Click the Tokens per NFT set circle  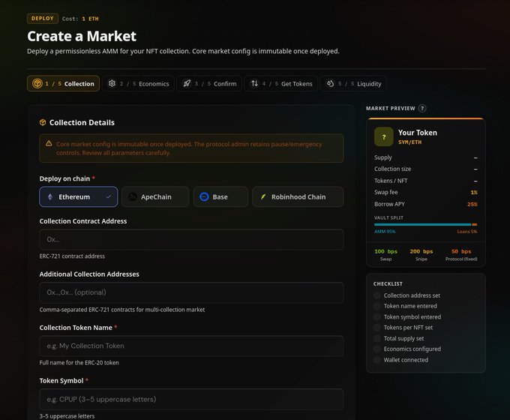click(377, 328)
